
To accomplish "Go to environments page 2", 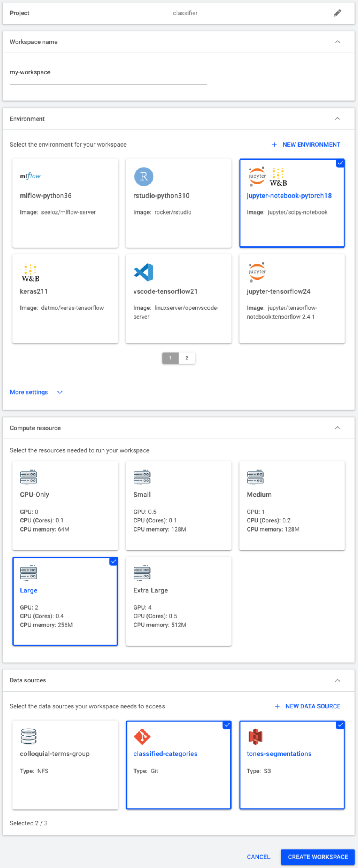I will click(187, 358).
